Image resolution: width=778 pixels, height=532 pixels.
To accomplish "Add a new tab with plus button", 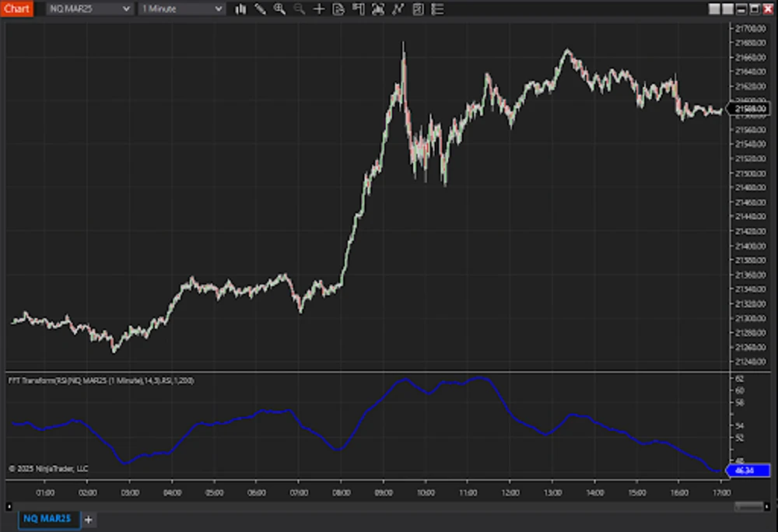I will (x=89, y=520).
